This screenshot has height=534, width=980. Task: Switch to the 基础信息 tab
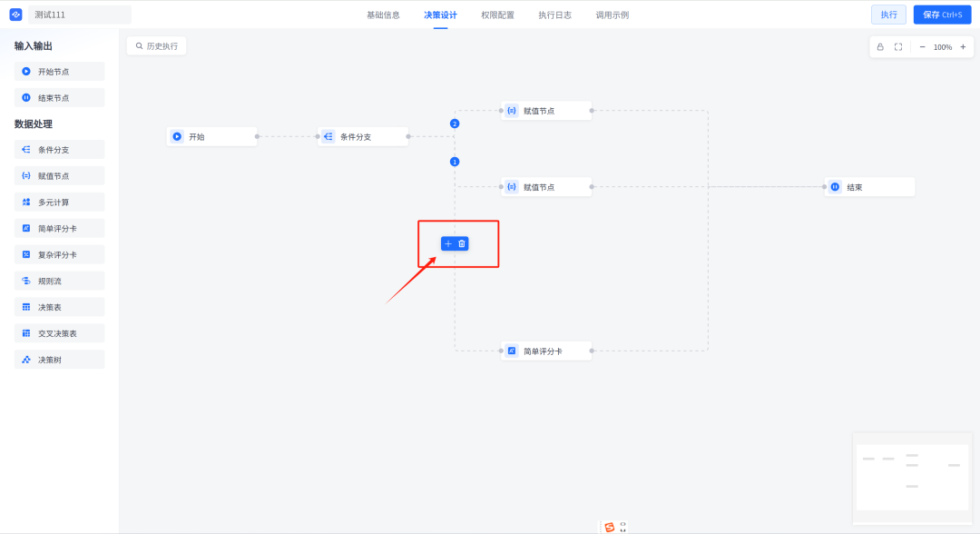383,15
